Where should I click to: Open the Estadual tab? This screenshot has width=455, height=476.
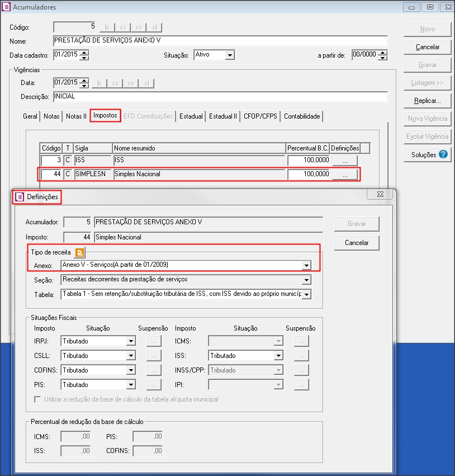tap(191, 116)
